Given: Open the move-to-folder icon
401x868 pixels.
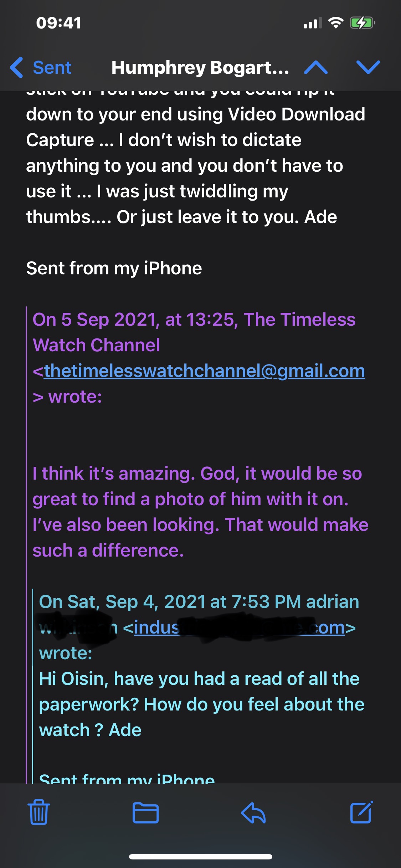Looking at the screenshot, I should (145, 812).
